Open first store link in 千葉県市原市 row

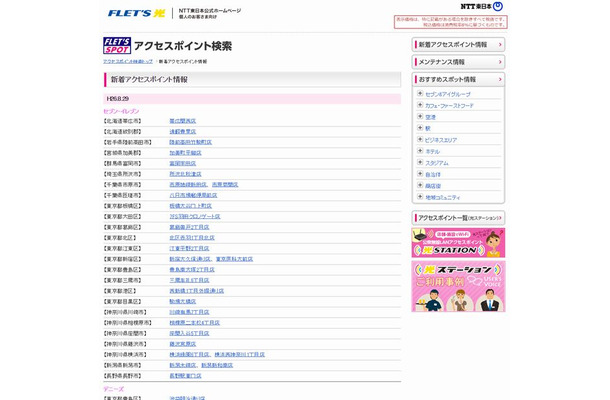188,185
